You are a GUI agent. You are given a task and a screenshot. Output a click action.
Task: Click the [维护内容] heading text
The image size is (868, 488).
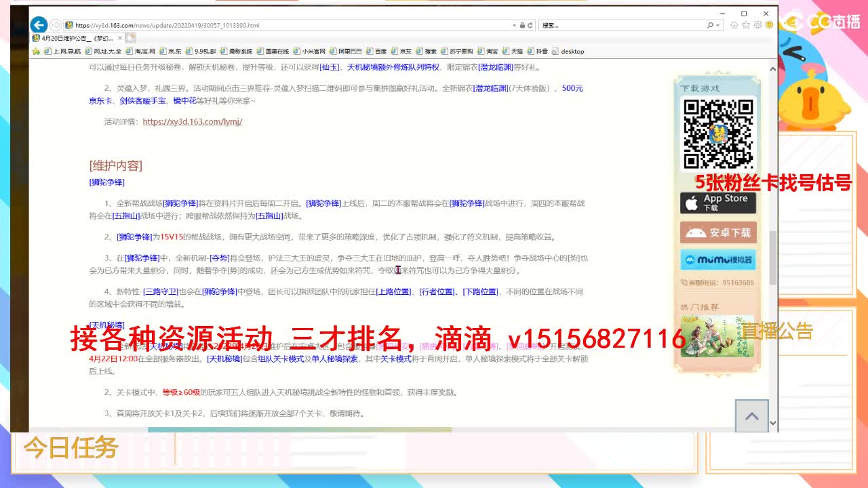pos(115,165)
